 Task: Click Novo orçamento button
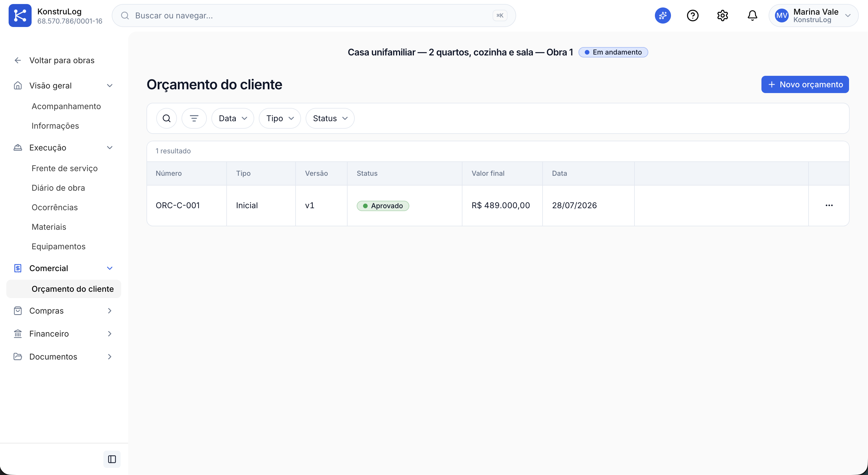pos(805,84)
